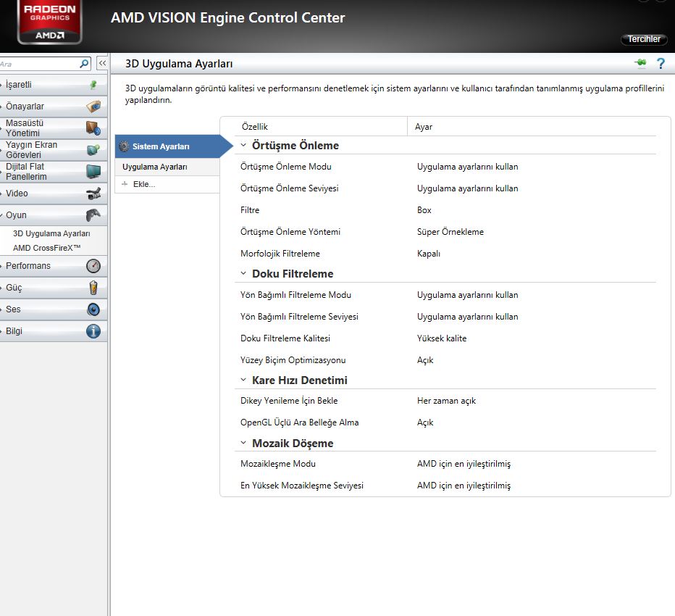The image size is (675, 616).
Task: Click the Radeon Graphics AMD logo
Action: tap(49, 22)
